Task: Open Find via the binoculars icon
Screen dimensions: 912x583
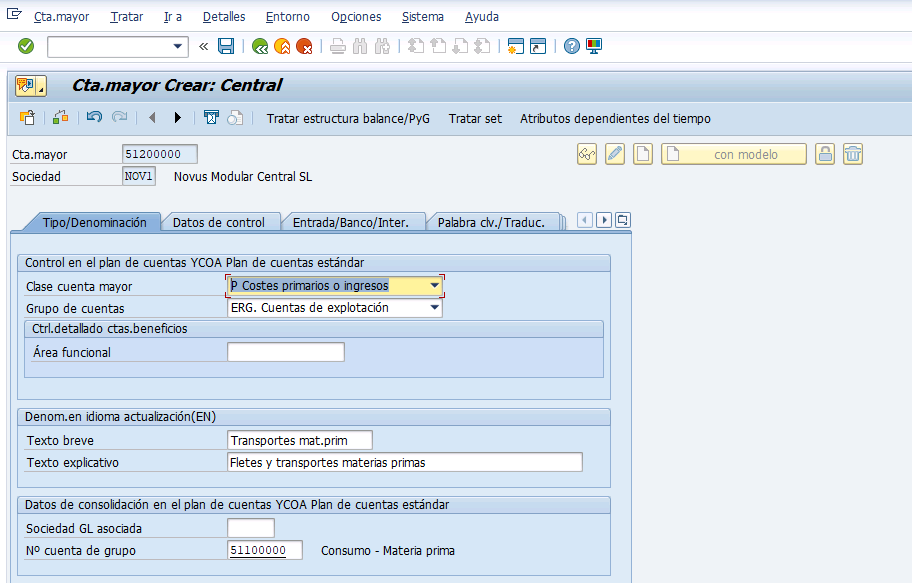Action: tap(360, 46)
